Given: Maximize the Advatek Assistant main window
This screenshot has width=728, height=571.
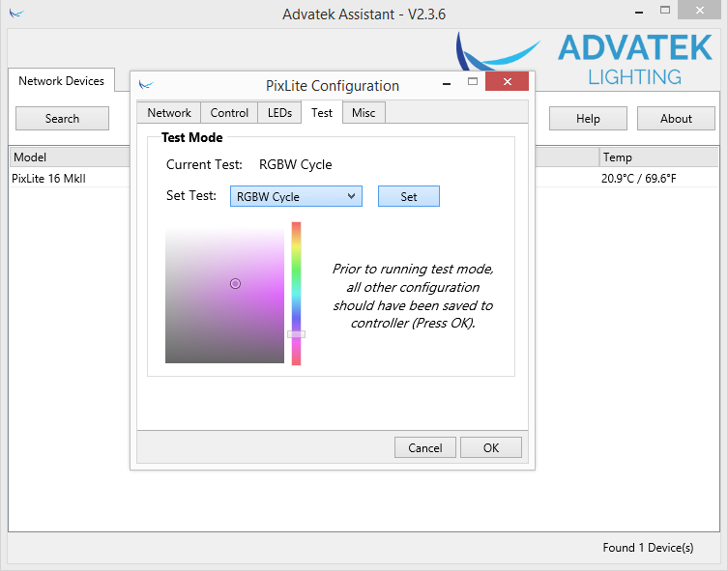Looking at the screenshot, I should [665, 10].
